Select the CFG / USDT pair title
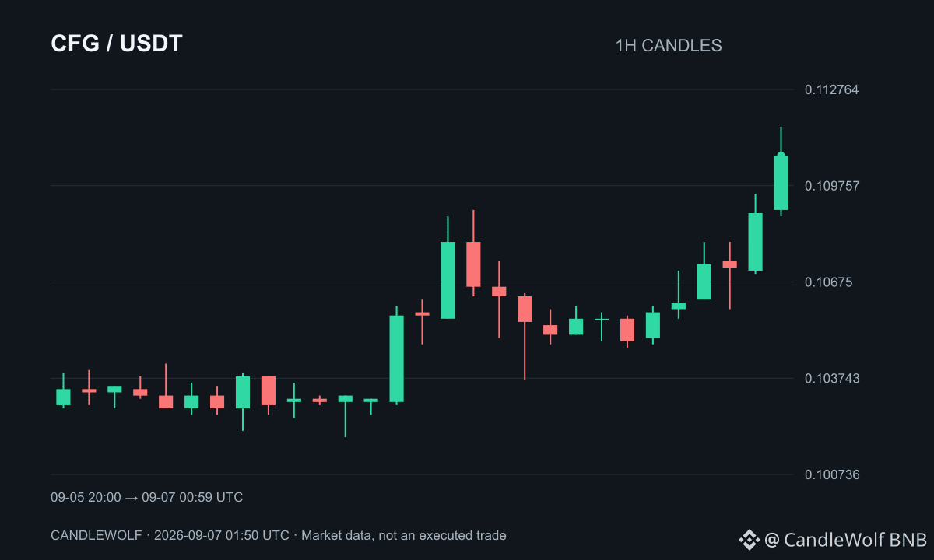The image size is (934, 560). 117,44
